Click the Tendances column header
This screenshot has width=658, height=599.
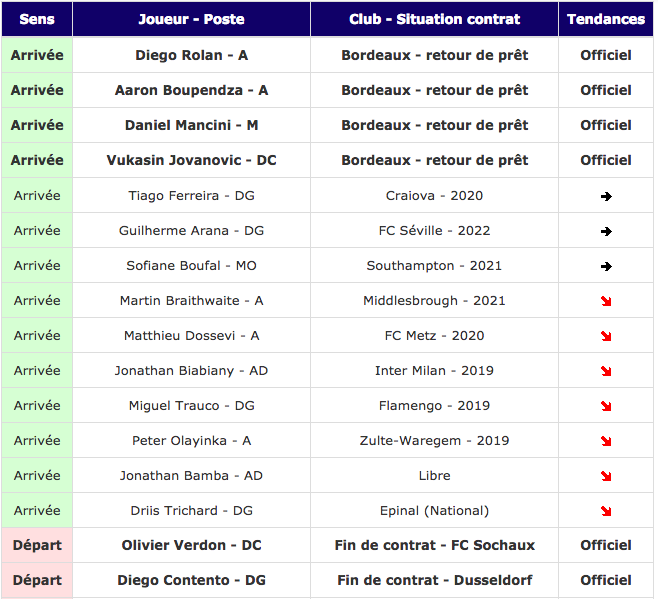[x=606, y=19]
